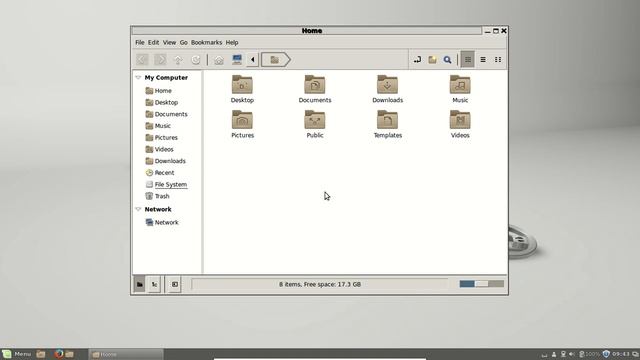Open Recent in the sidebar
Viewport: 640px width, 360px height.
click(160, 173)
